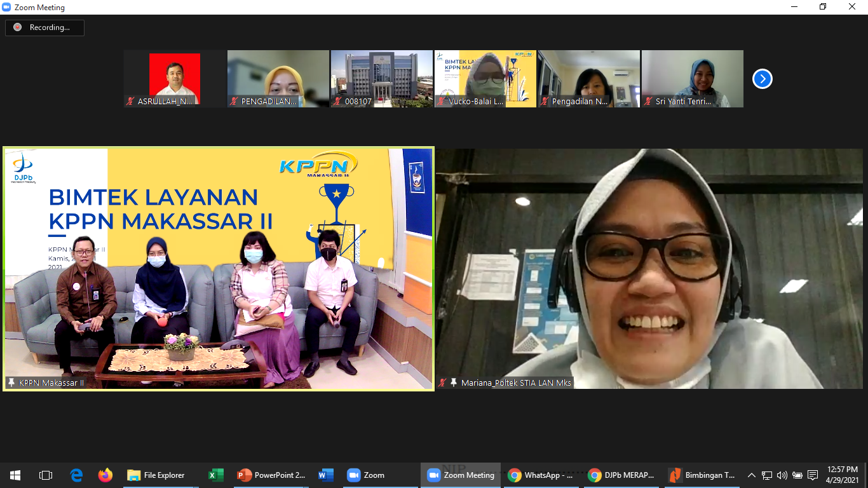The height and width of the screenshot is (488, 868).
Task: Click muted mic icon beside Mariana_Poltek
Action: pyautogui.click(x=443, y=383)
